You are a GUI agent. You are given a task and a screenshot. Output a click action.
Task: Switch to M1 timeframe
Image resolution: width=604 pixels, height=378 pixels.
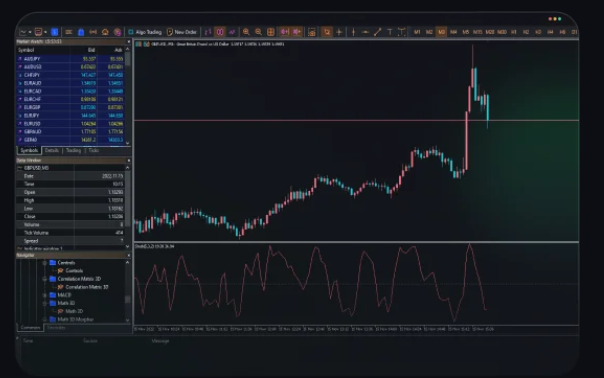417,32
